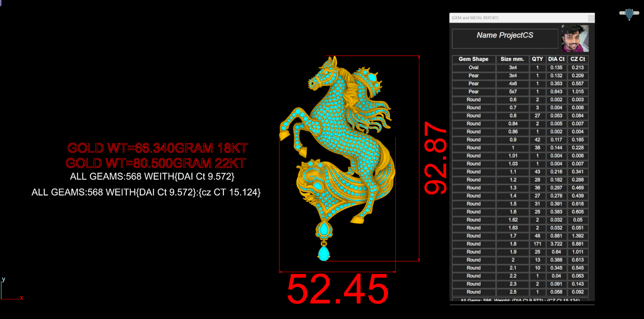Viewport: 644px width, 319px height.
Task: Click the Gem Shape column header
Action: click(474, 59)
